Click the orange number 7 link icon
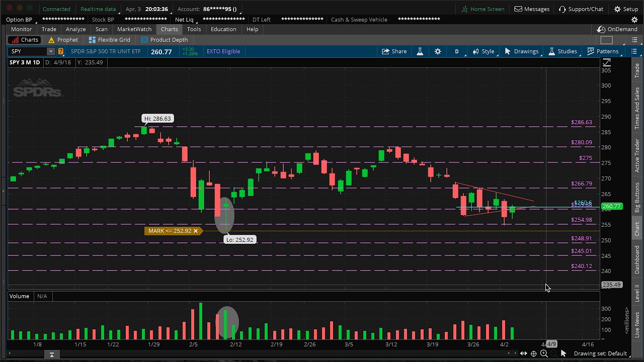Screen dimensions: 644x362 click(x=61, y=51)
